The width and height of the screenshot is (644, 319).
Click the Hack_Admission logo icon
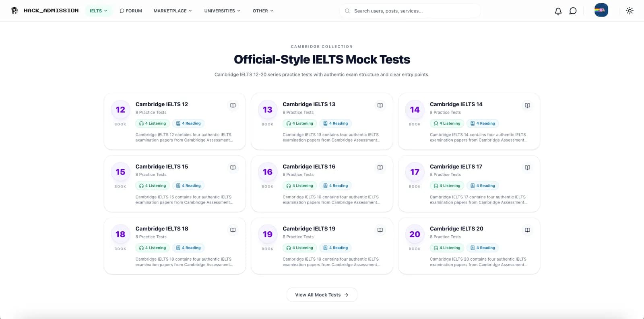pos(14,10)
